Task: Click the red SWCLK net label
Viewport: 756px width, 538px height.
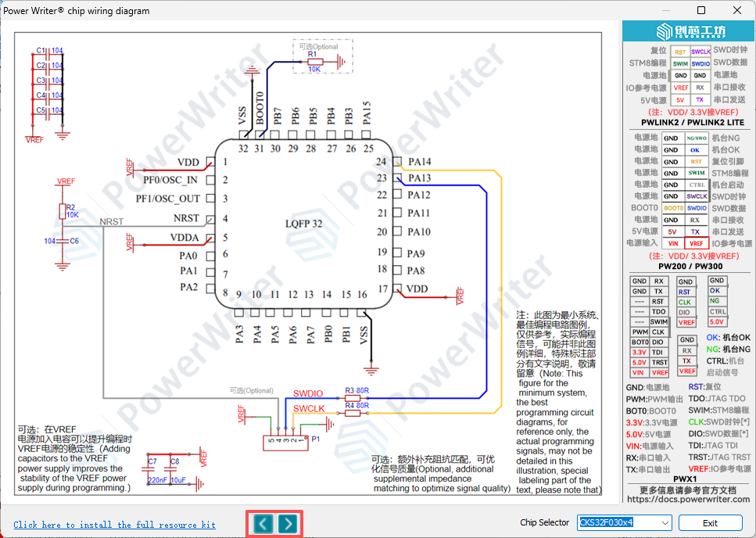Action: (x=309, y=409)
